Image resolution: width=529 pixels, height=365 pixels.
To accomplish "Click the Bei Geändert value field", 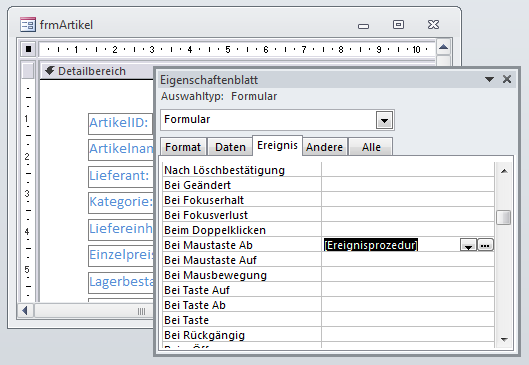I will click(408, 185).
